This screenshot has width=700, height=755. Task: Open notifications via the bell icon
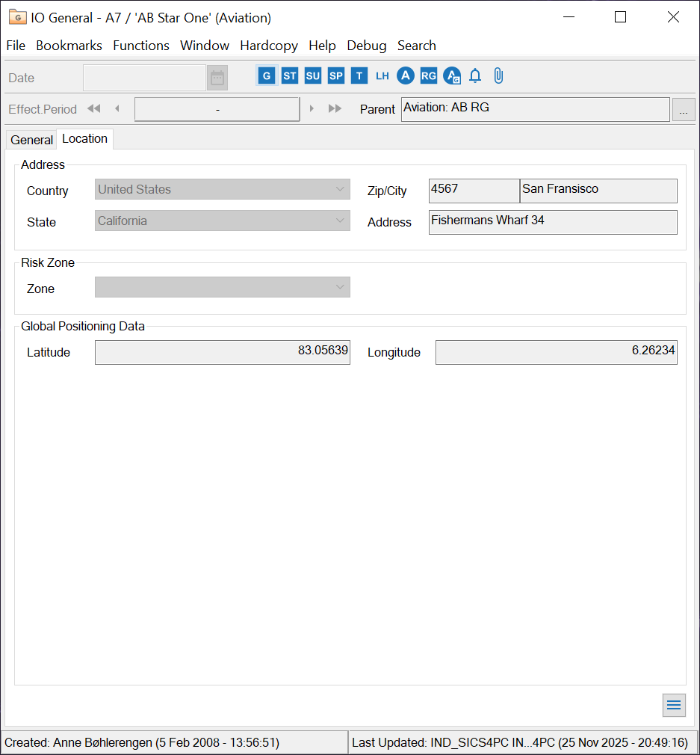475,76
